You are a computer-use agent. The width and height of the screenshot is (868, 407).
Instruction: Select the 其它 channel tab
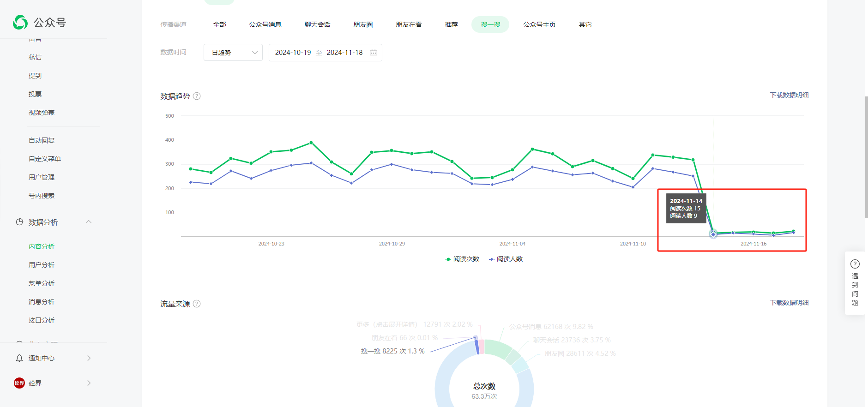click(585, 24)
